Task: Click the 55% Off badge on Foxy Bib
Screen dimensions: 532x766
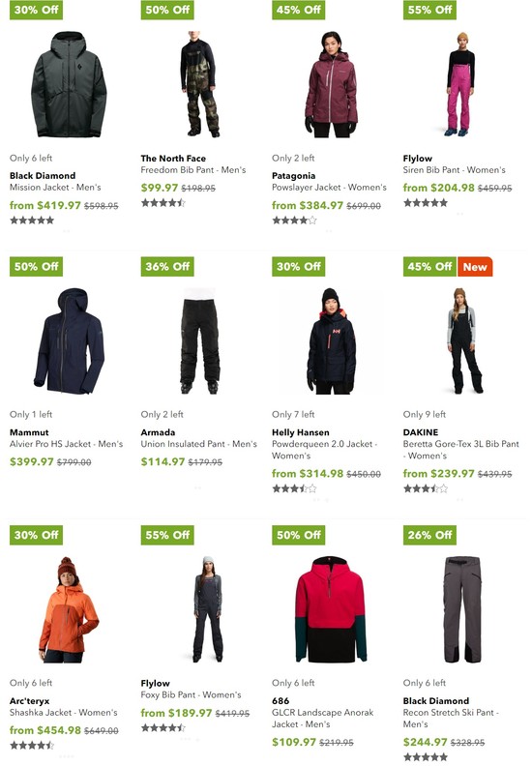Action: pos(167,535)
